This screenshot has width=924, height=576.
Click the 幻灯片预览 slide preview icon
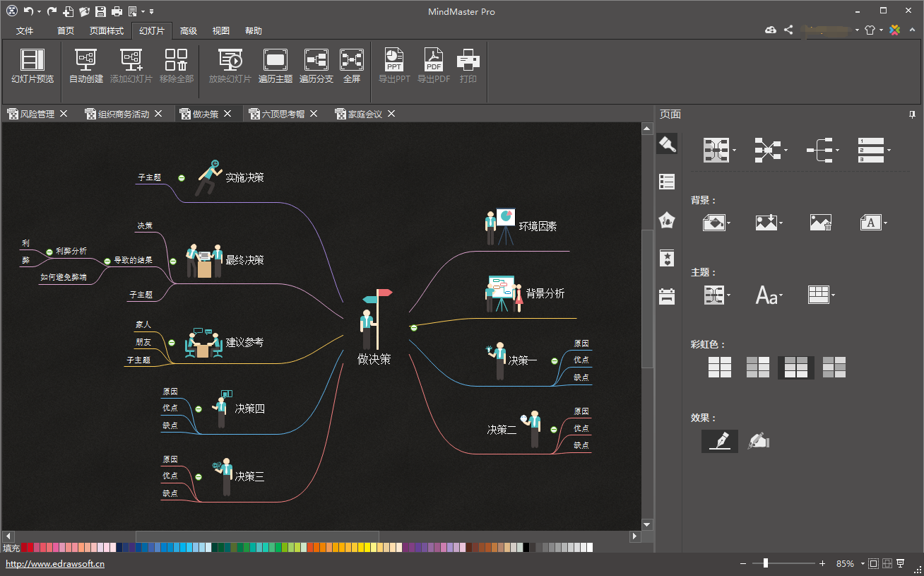pos(32,61)
